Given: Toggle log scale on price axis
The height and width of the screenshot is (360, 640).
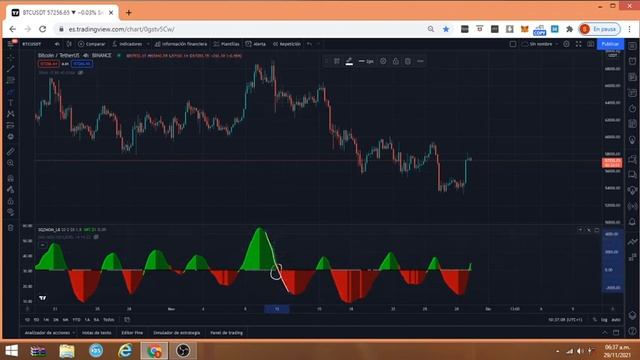Looking at the screenshot, I should click(x=604, y=320).
